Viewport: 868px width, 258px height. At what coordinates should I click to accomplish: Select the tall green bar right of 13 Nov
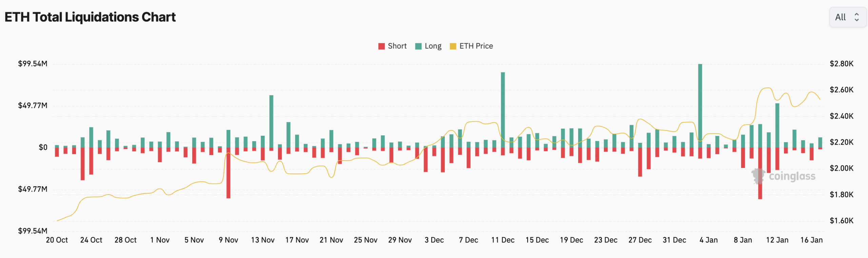coord(271,122)
